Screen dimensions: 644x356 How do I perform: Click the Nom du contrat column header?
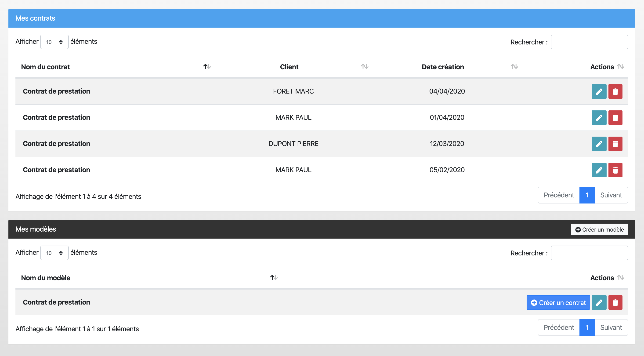point(45,67)
